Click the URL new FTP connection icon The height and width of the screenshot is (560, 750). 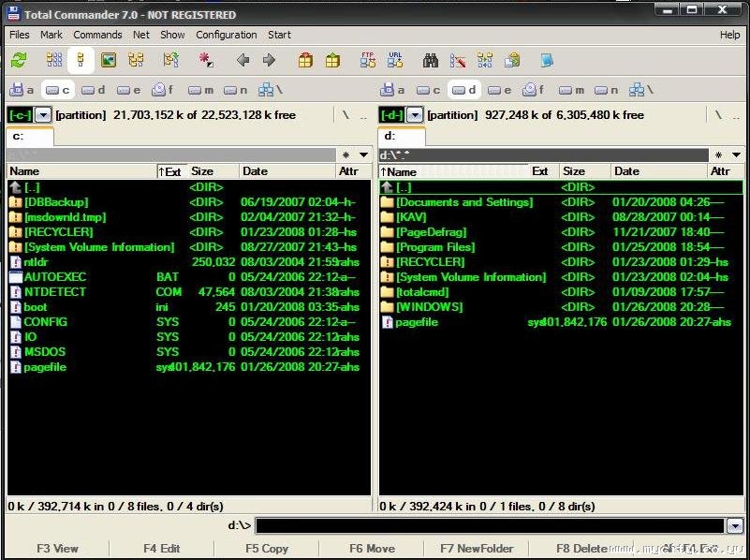395,60
